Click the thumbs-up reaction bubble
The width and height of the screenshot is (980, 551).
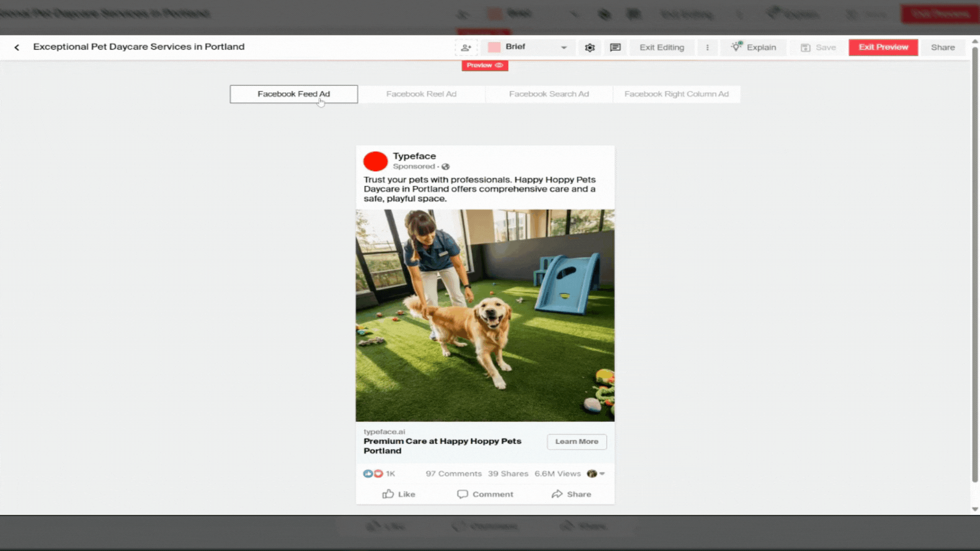[x=369, y=473]
